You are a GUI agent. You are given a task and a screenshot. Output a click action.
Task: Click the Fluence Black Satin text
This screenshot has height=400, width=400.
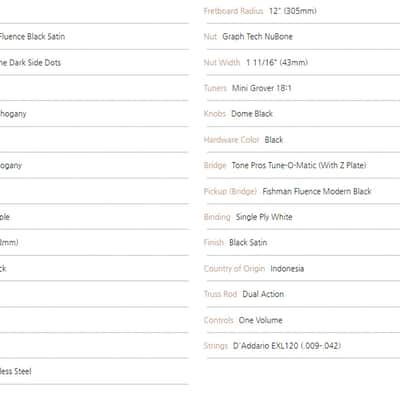(32, 36)
